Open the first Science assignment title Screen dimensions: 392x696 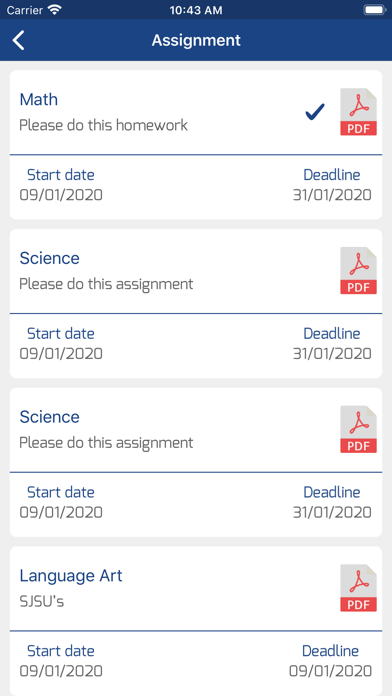pos(50,258)
